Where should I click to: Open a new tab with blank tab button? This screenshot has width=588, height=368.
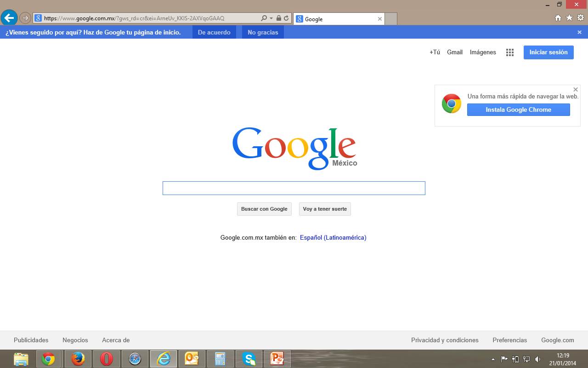point(390,19)
